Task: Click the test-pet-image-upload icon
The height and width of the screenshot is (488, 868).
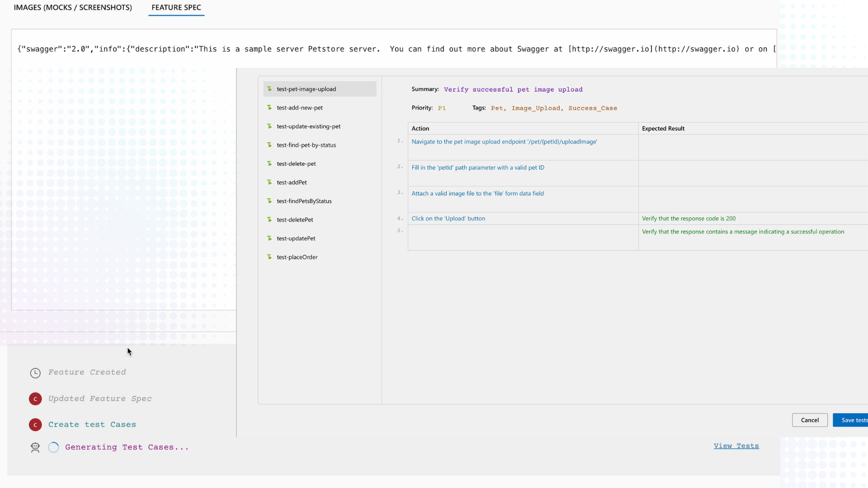Action: [x=270, y=88]
